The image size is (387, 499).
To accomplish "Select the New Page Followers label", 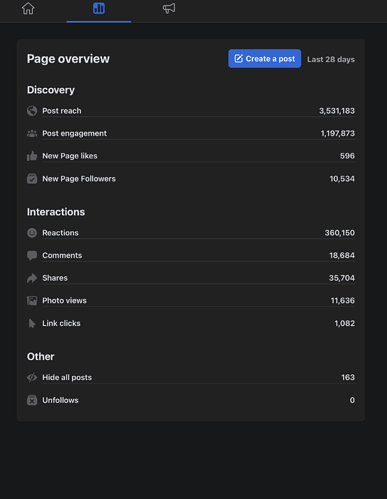I will pos(79,179).
